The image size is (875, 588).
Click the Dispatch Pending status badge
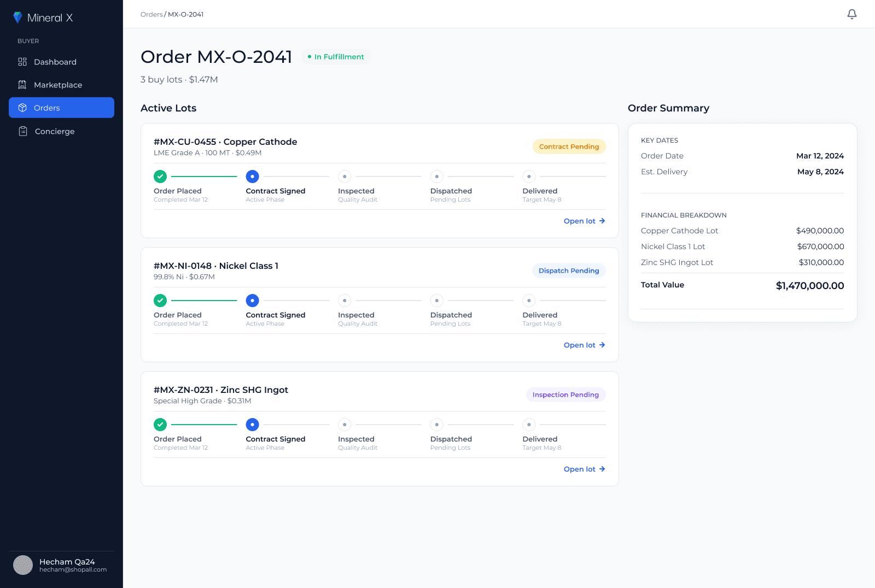(569, 271)
